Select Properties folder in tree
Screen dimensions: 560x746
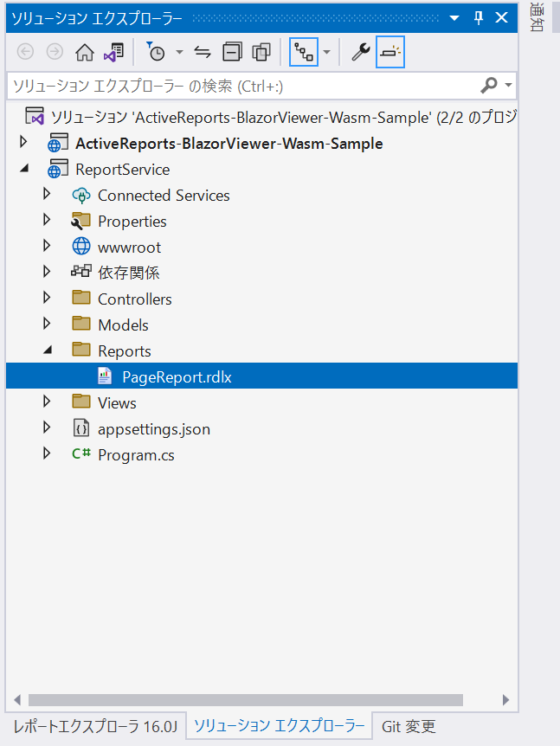tap(132, 222)
